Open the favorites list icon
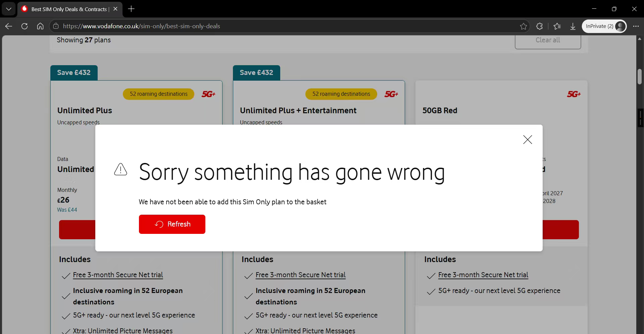Image resolution: width=644 pixels, height=334 pixels. [x=557, y=26]
